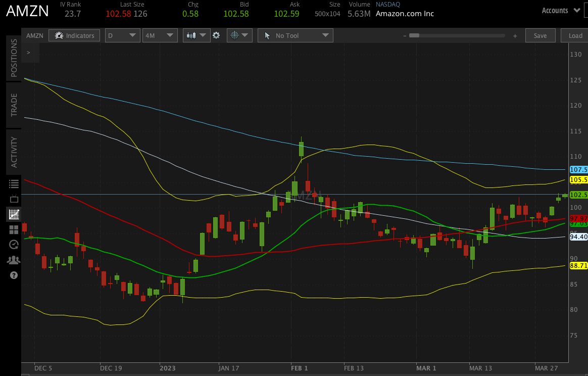This screenshot has width=588, height=376.
Task: Expand the 4M time range dropdown
Action: 159,35
